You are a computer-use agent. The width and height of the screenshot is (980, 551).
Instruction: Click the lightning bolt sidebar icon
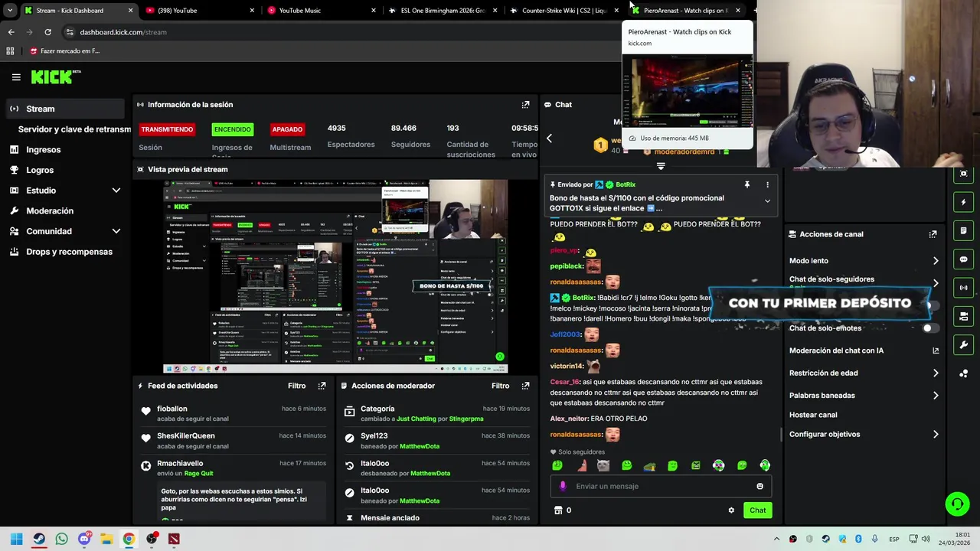pyautogui.click(x=963, y=202)
